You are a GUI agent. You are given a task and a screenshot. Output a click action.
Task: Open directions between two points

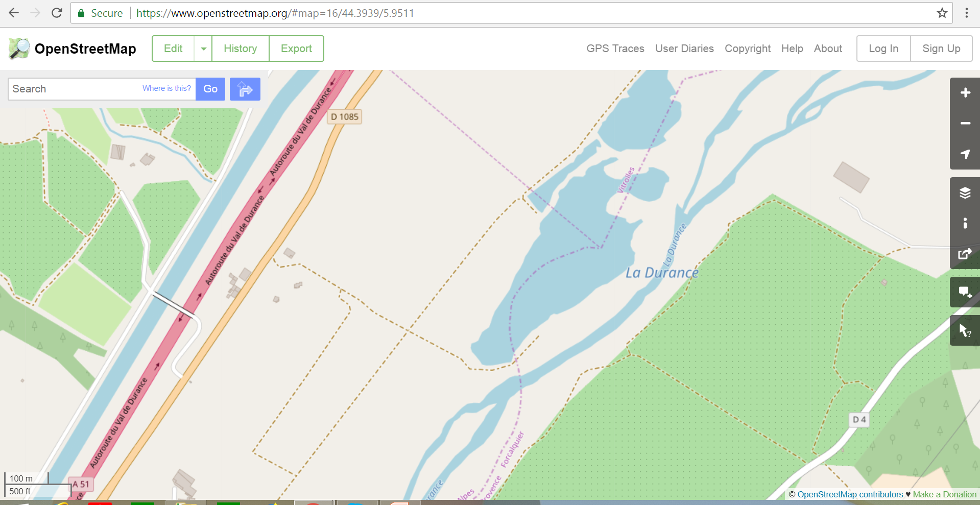(245, 89)
